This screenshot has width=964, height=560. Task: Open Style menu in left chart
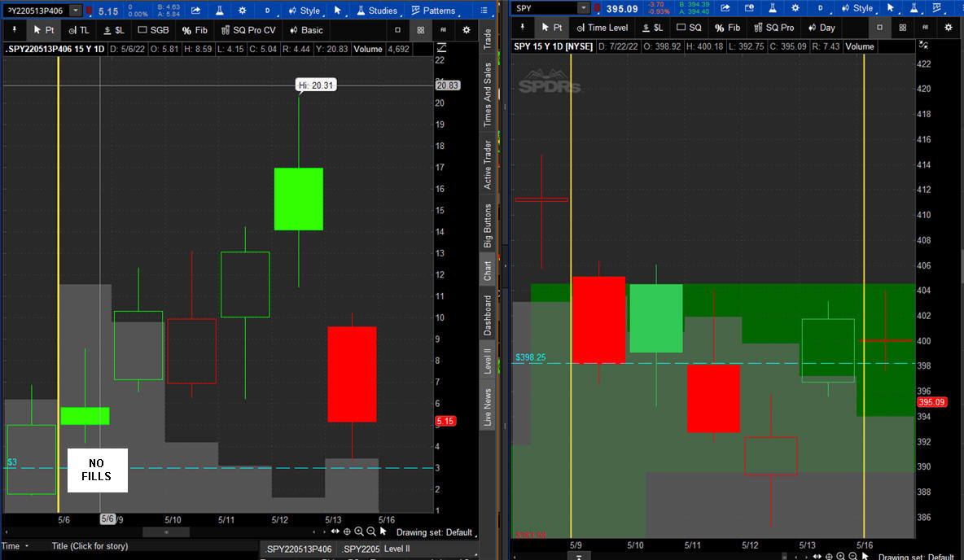pos(305,11)
